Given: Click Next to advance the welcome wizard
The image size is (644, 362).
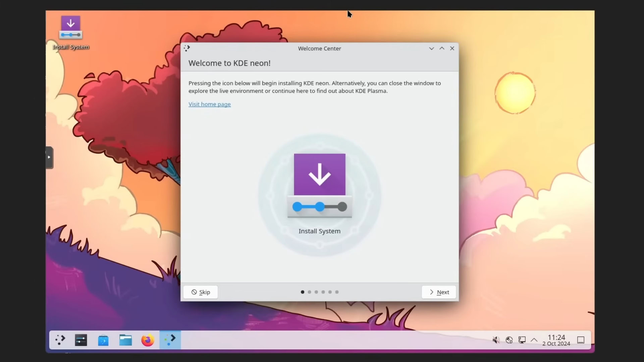Looking at the screenshot, I should (x=439, y=292).
